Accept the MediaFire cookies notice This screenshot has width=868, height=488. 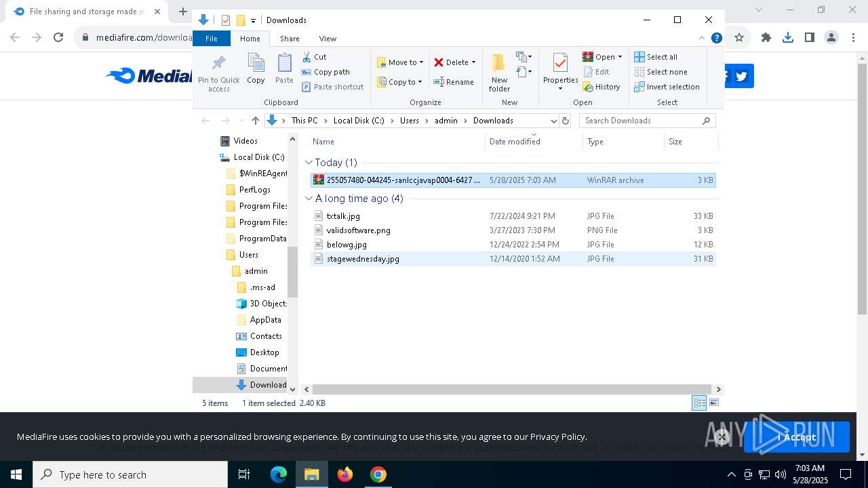point(797,437)
